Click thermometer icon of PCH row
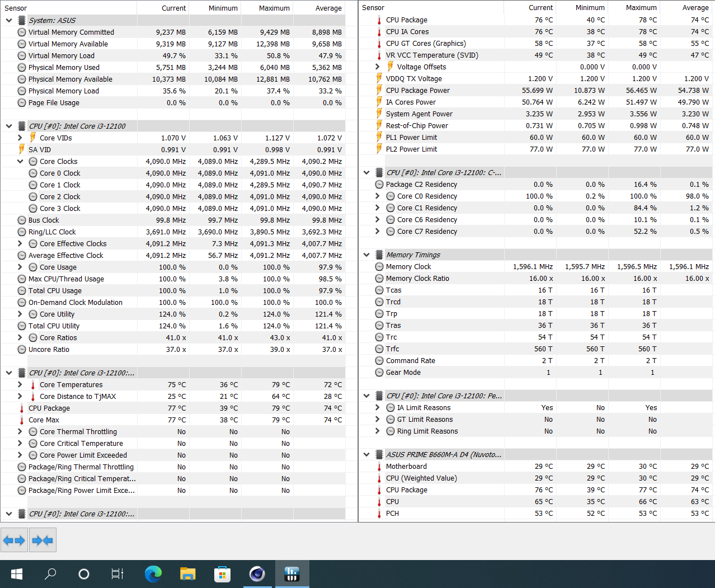This screenshot has height=588, width=715. pos(379,513)
